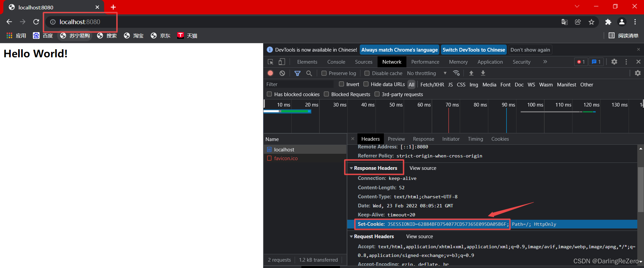The image size is (644, 268).
Task: Switch to the Console tab
Action: click(x=336, y=62)
